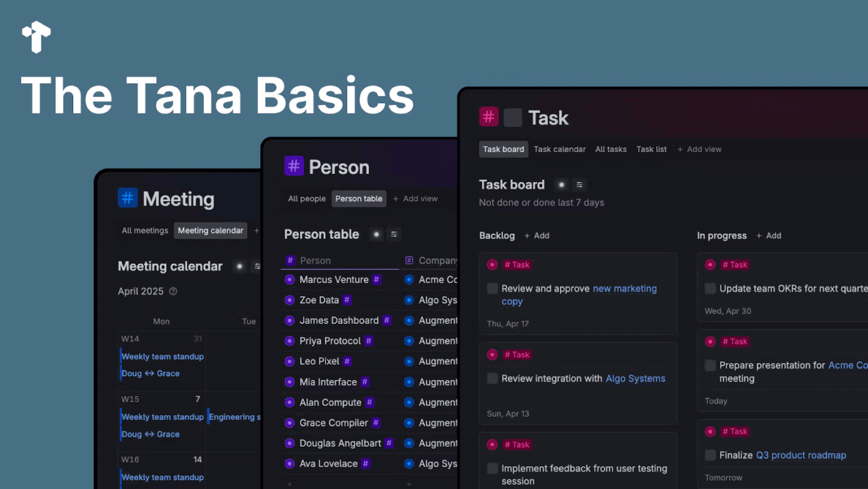Click the Person column header
The height and width of the screenshot is (489, 868).
tap(314, 260)
